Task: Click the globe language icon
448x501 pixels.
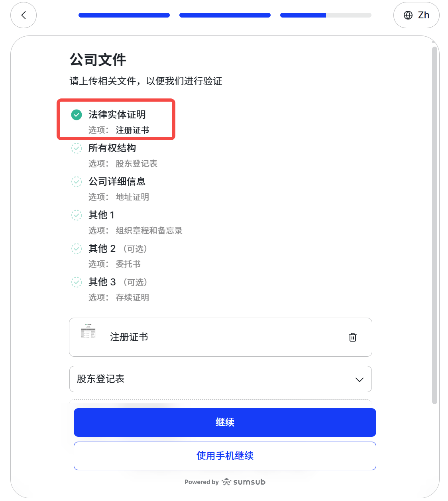Action: tap(408, 15)
